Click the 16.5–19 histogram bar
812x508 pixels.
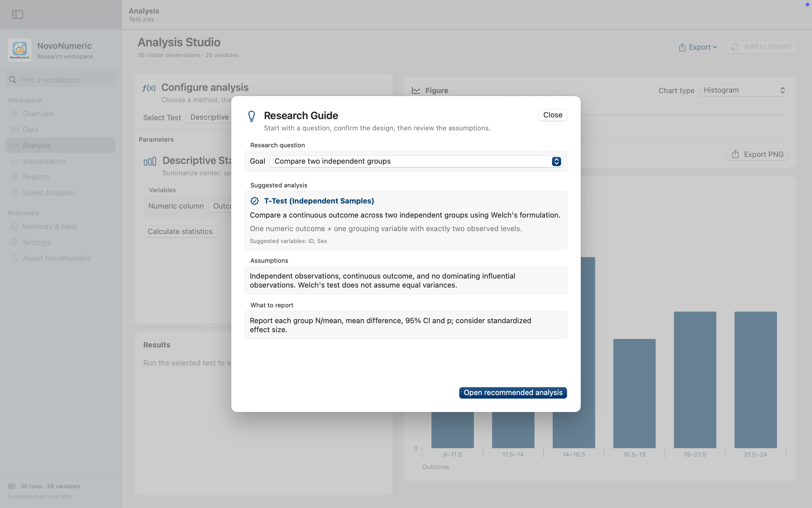[634, 393]
